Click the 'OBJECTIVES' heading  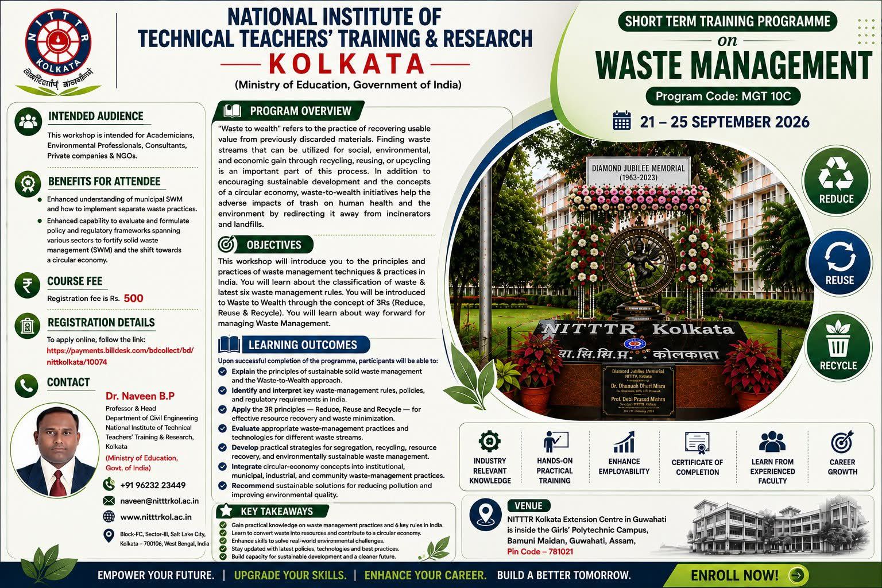point(274,245)
